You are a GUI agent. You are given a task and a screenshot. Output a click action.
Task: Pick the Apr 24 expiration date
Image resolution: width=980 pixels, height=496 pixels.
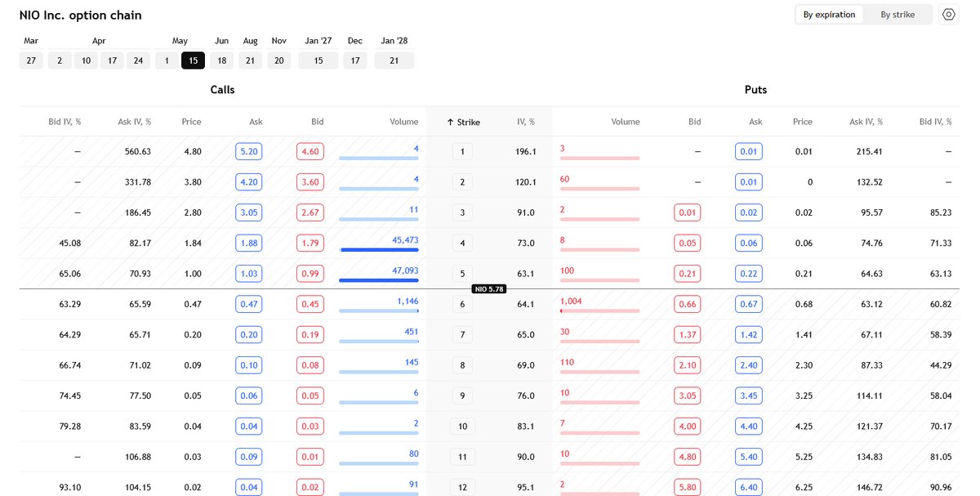tap(139, 60)
